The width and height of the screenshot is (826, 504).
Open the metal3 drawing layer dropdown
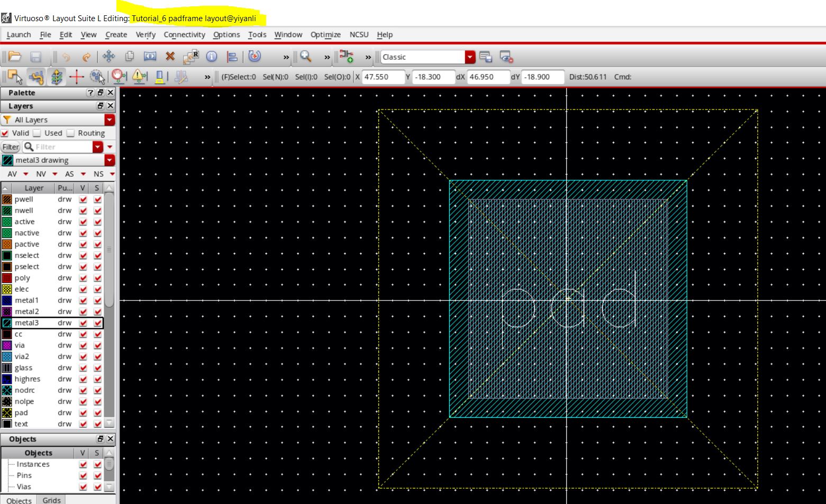[x=110, y=160]
